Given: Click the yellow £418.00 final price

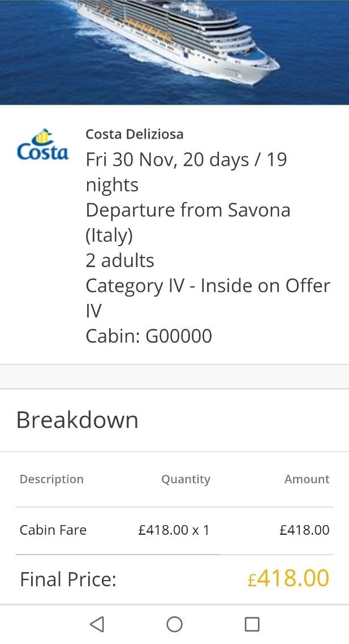Looking at the screenshot, I should coord(288,579).
